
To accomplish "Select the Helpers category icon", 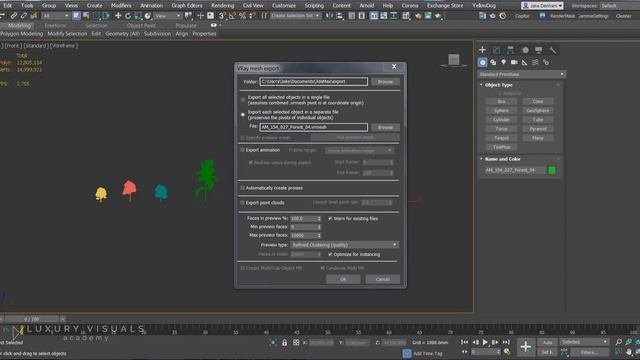I will coord(524,62).
